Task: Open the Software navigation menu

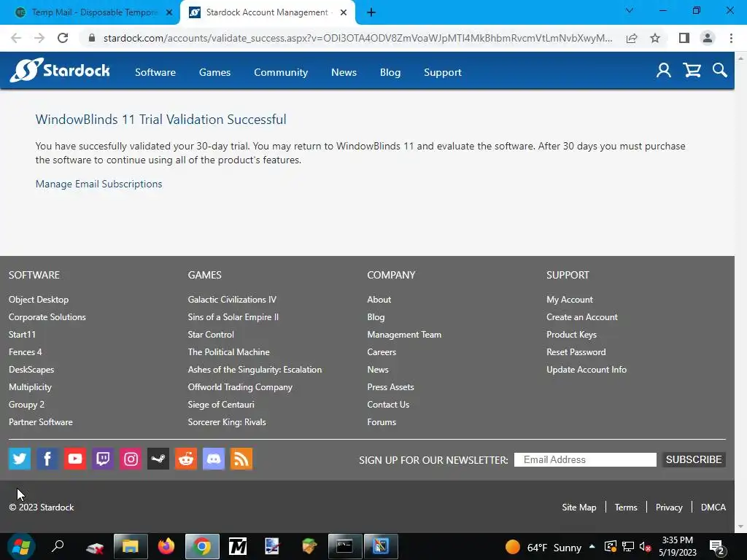Action: [155, 72]
